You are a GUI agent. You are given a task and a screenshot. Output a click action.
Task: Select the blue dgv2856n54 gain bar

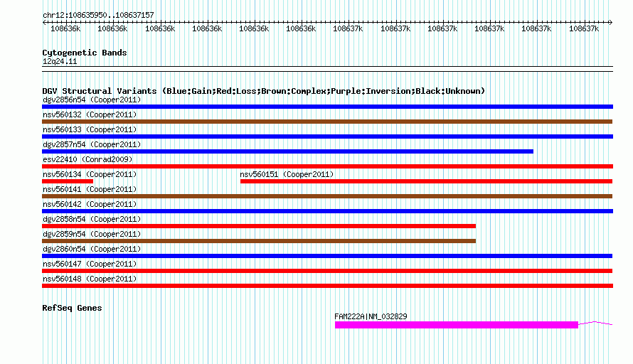click(x=327, y=107)
